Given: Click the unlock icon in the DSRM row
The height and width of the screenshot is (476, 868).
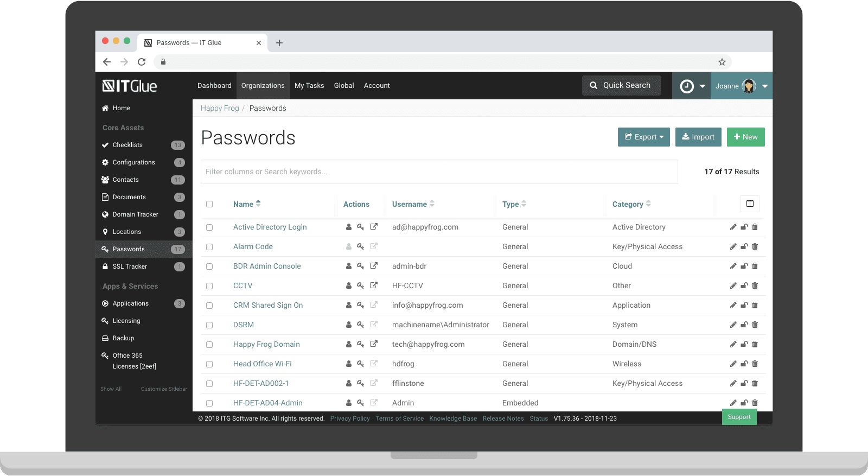Looking at the screenshot, I should click(744, 325).
